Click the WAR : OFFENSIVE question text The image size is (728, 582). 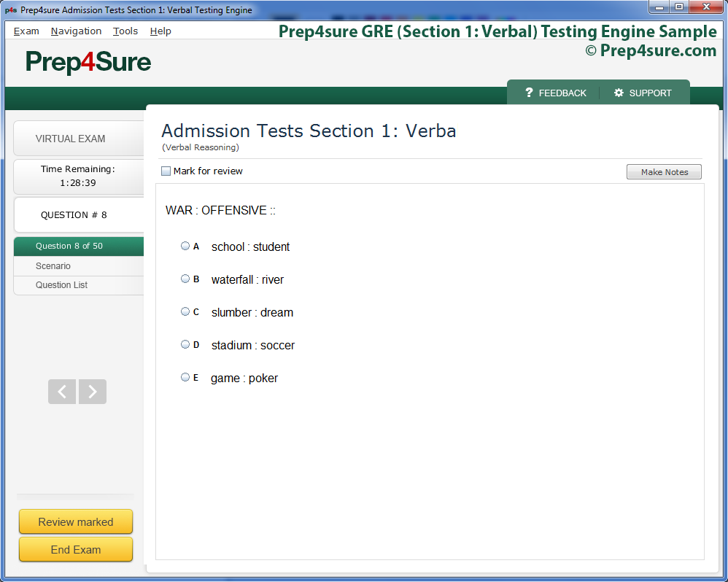pos(220,210)
